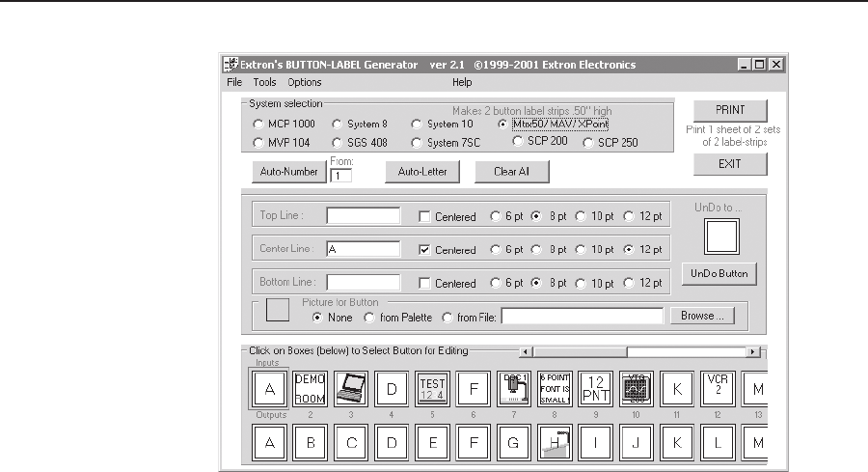The width and height of the screenshot is (868, 472).
Task: Select input button 11 labeled K
Action: 676,389
